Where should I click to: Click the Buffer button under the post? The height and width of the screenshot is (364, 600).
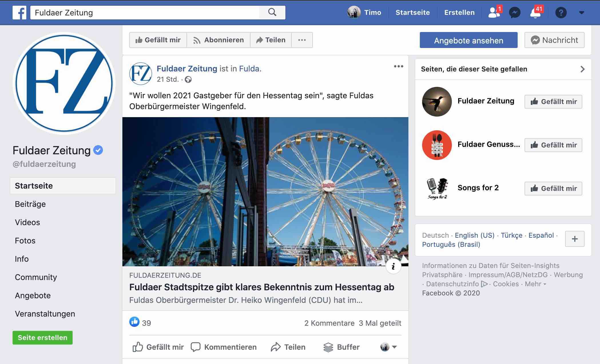point(341,347)
